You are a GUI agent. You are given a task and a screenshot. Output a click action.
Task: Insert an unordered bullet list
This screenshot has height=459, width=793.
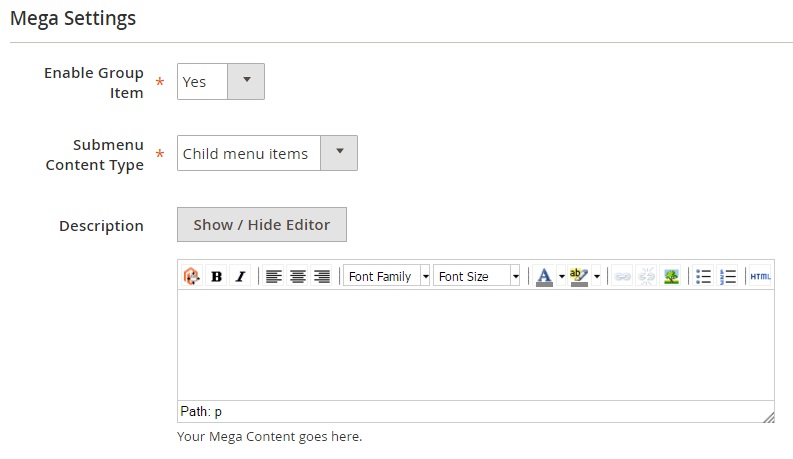coord(704,277)
